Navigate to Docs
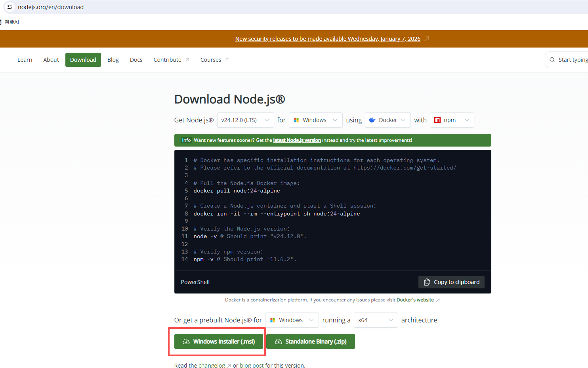The width and height of the screenshot is (588, 368). (136, 60)
